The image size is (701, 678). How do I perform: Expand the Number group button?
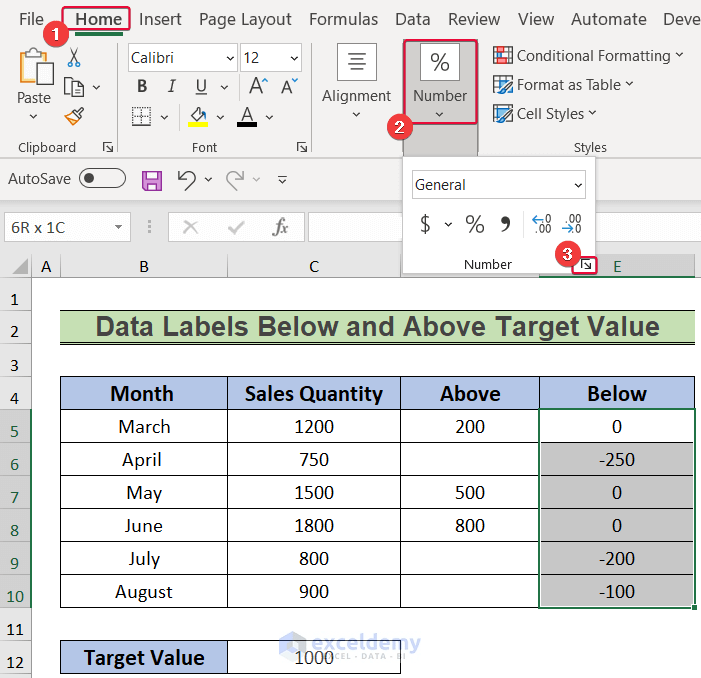coord(440,82)
